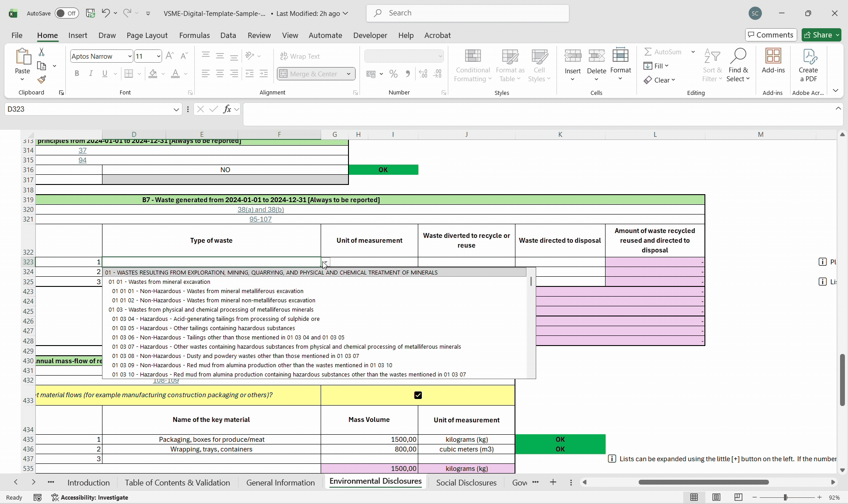Open the Comments pane button

point(771,35)
